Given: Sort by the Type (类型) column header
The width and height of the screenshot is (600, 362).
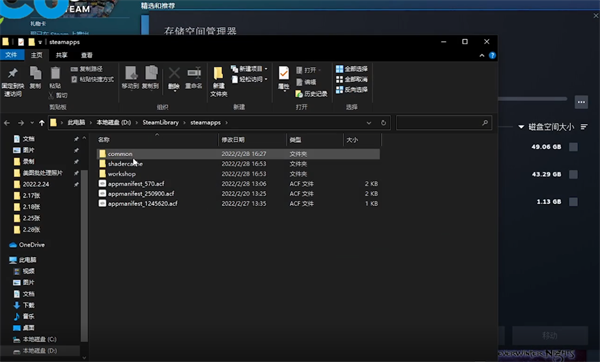Looking at the screenshot, I should (315, 140).
